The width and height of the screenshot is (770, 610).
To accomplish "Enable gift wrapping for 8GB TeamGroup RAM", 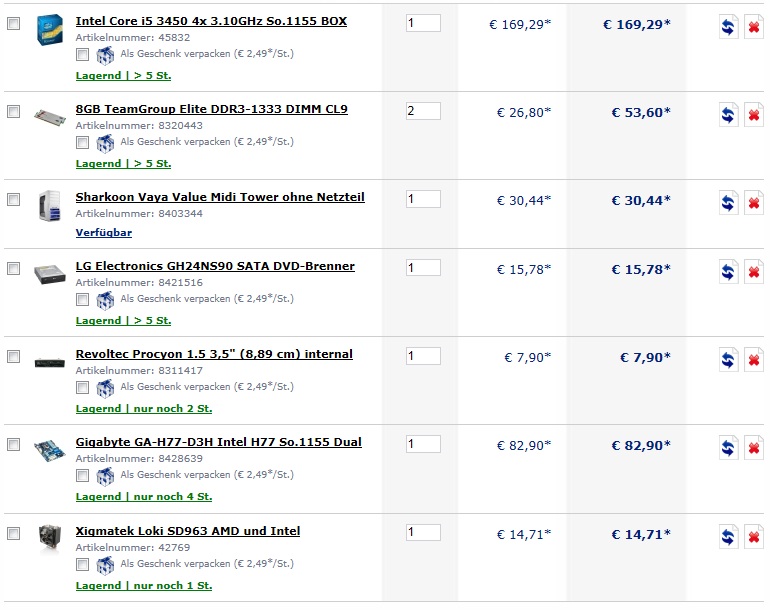I will (x=82, y=142).
